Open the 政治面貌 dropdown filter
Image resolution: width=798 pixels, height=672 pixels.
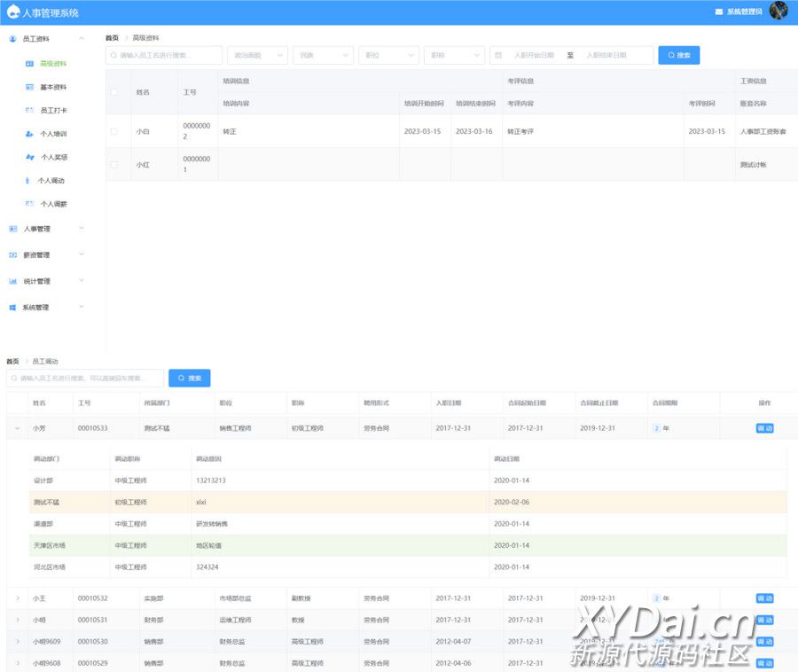coord(257,55)
